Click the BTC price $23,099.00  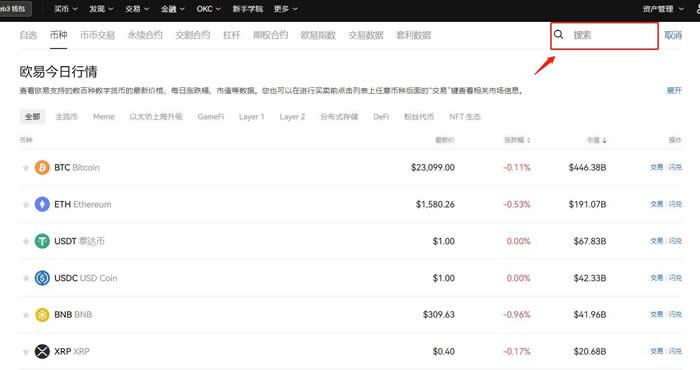[433, 168]
